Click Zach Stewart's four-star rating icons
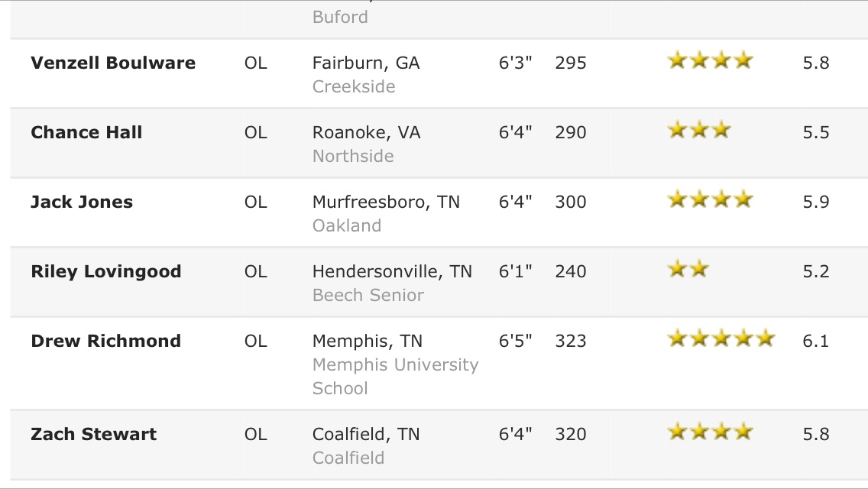 click(x=711, y=431)
